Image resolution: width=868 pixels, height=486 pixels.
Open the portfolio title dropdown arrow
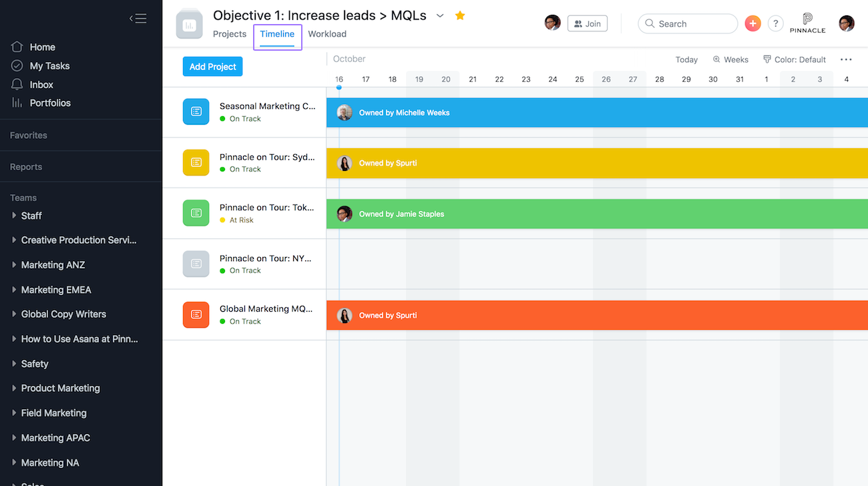coord(440,15)
